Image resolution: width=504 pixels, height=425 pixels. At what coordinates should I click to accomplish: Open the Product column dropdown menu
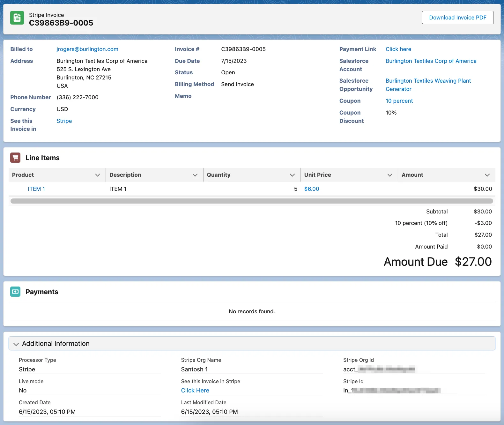pyautogui.click(x=98, y=175)
